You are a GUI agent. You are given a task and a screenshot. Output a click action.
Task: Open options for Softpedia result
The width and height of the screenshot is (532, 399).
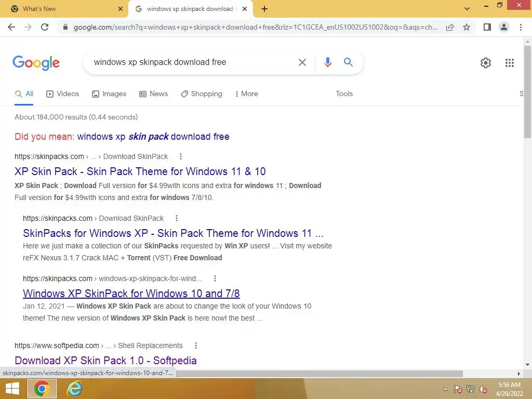(195, 345)
